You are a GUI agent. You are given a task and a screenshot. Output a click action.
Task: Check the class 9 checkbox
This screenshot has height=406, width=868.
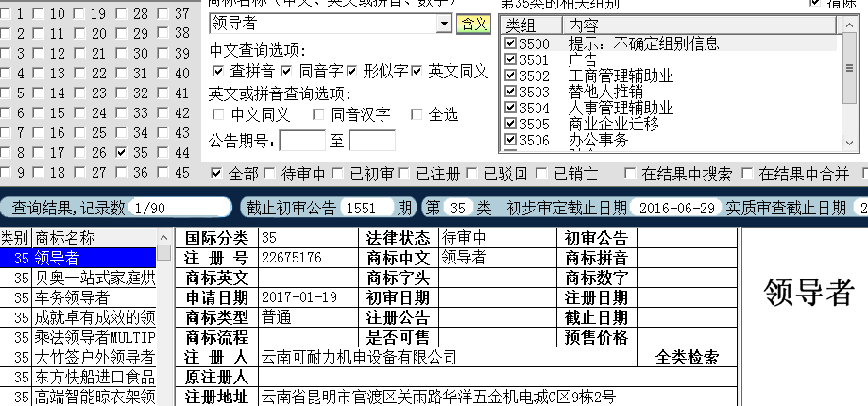[6, 173]
